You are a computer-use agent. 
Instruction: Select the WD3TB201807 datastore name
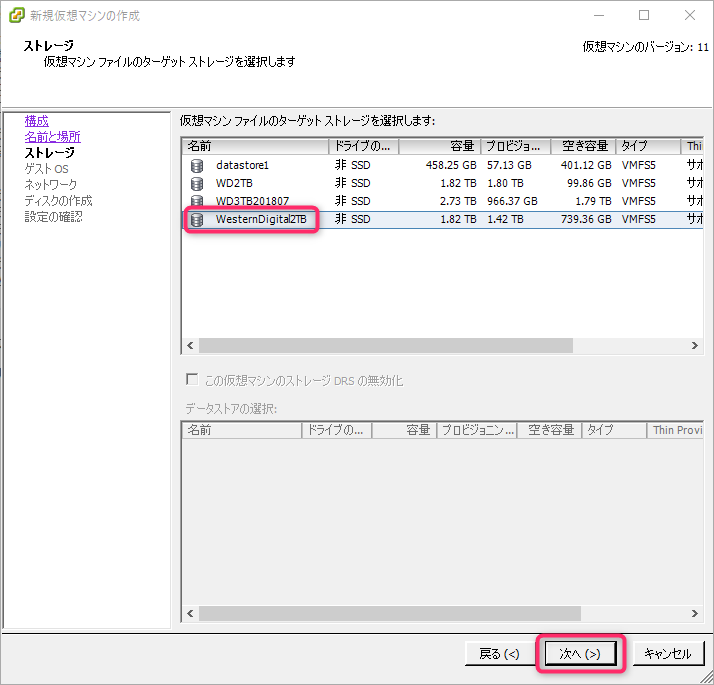(252, 201)
